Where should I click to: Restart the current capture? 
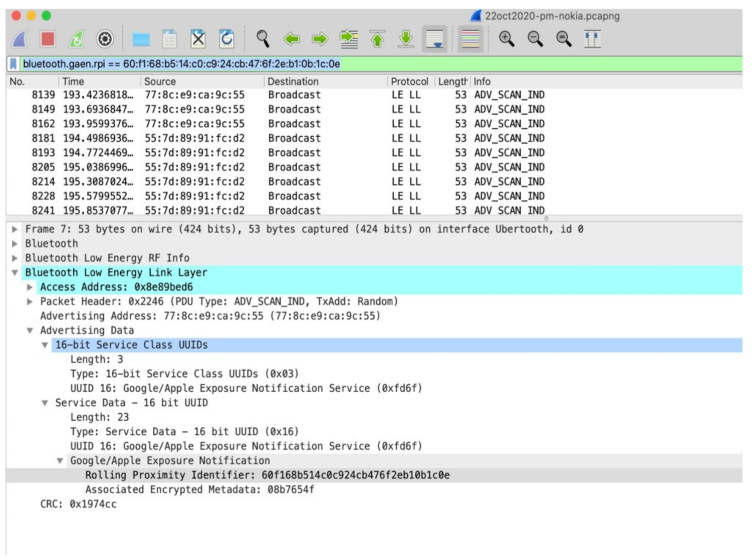click(76, 39)
